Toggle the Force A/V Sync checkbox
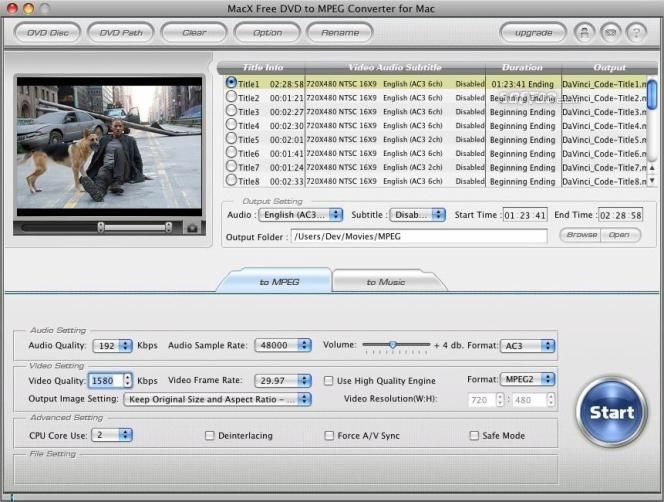The image size is (664, 502). pos(329,435)
